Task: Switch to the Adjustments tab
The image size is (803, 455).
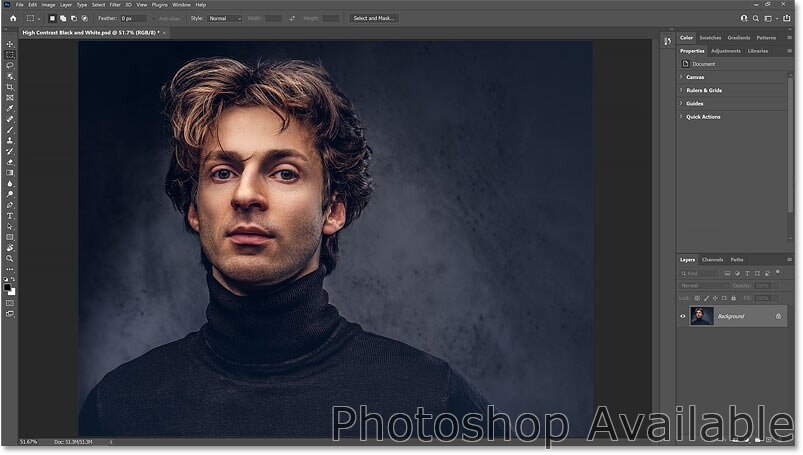Action: [x=726, y=51]
